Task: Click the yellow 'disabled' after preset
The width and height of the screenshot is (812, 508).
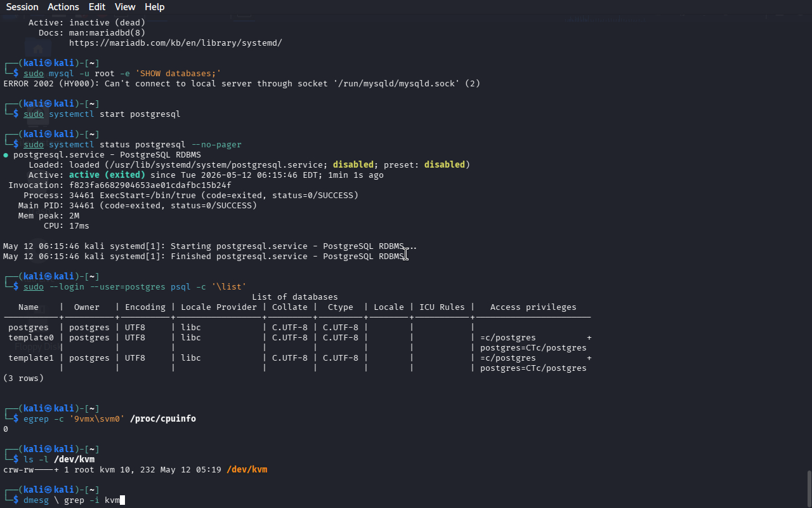Action: [x=445, y=165]
